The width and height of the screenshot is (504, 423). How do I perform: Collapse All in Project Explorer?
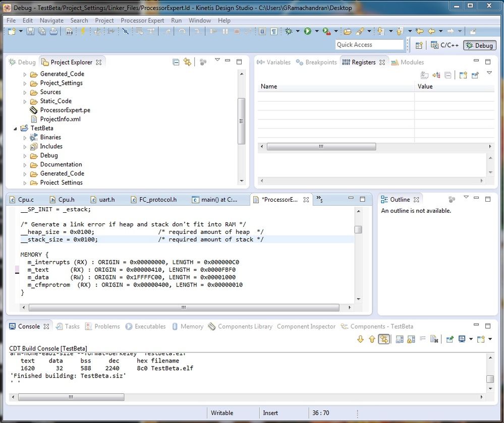(176, 62)
